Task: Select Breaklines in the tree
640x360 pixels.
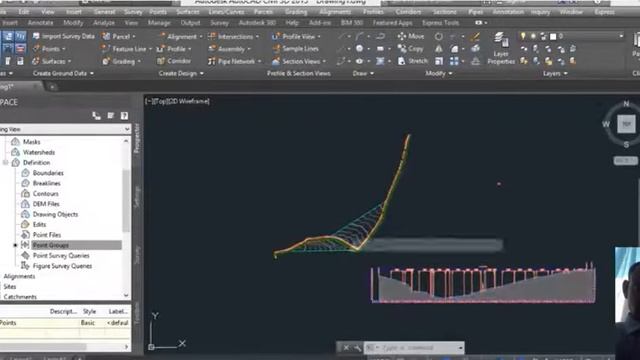Action: pos(47,183)
